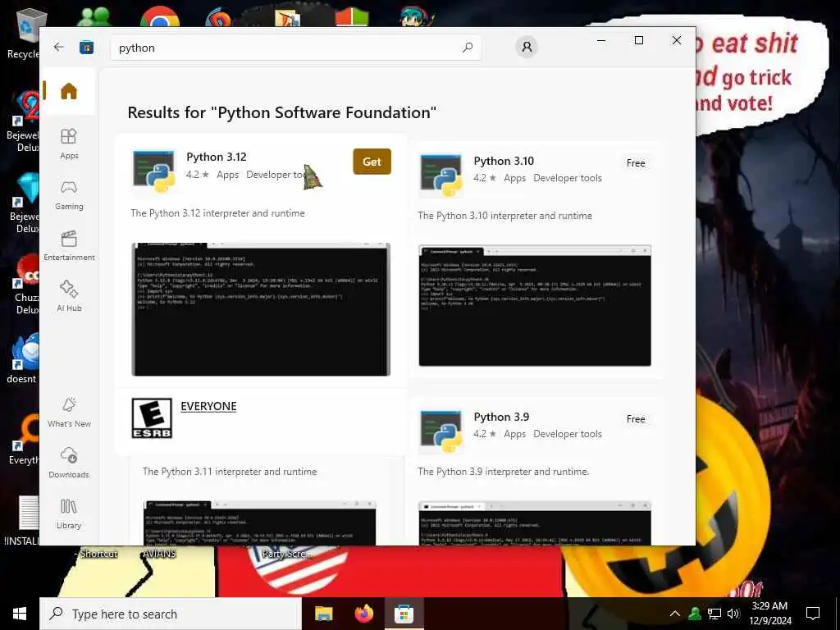The height and width of the screenshot is (630, 840).
Task: Click the Free button for Python 3.9
Action: tap(636, 419)
